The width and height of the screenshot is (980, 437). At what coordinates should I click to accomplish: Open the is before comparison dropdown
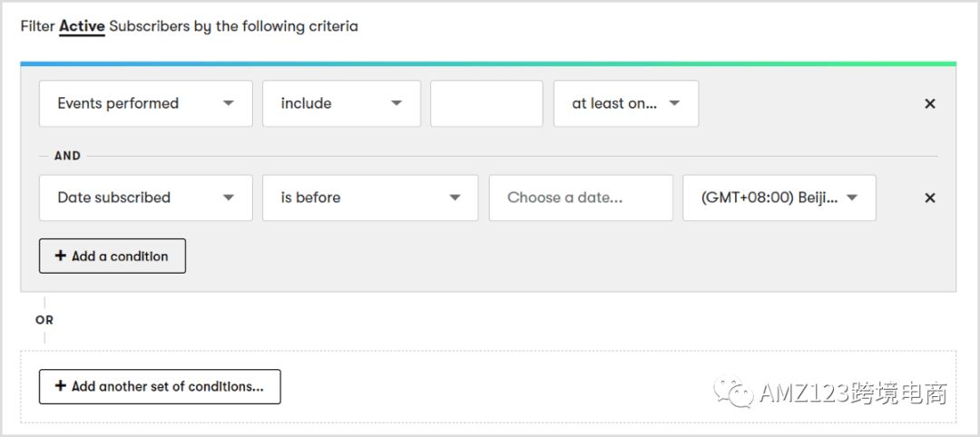(369, 198)
